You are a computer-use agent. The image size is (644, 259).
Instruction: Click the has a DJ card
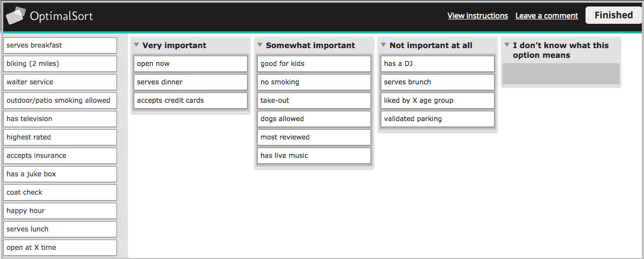tap(438, 64)
